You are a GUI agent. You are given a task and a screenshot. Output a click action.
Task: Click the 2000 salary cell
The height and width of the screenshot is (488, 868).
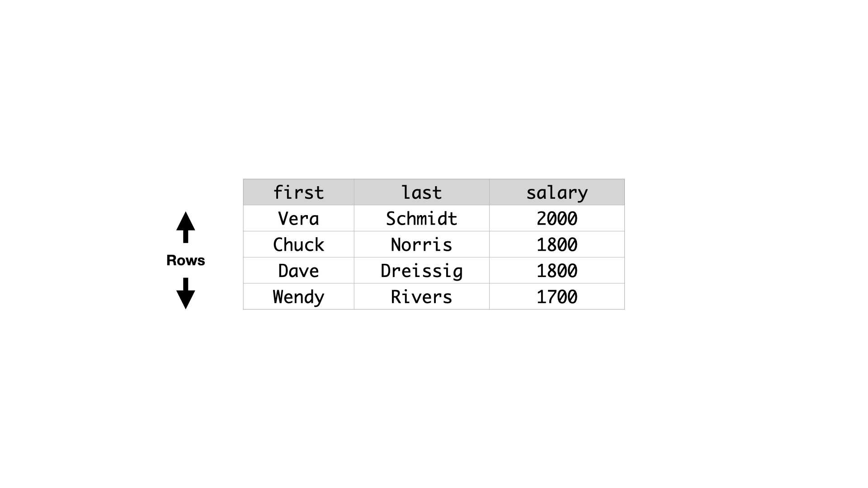click(x=557, y=219)
